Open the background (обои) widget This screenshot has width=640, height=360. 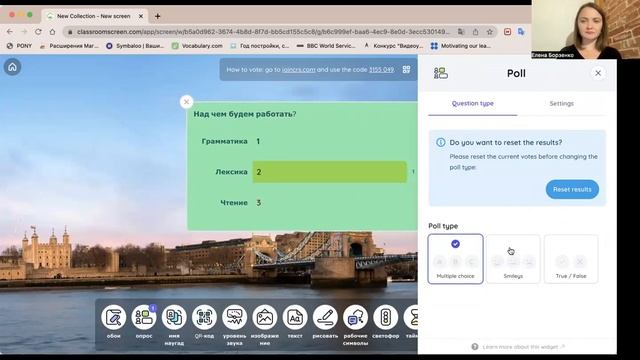[113, 317]
